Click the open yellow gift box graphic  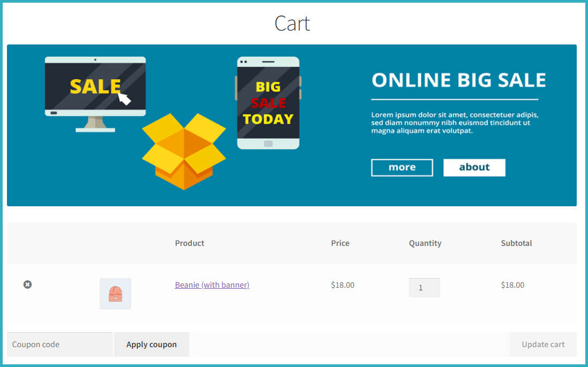click(x=184, y=153)
